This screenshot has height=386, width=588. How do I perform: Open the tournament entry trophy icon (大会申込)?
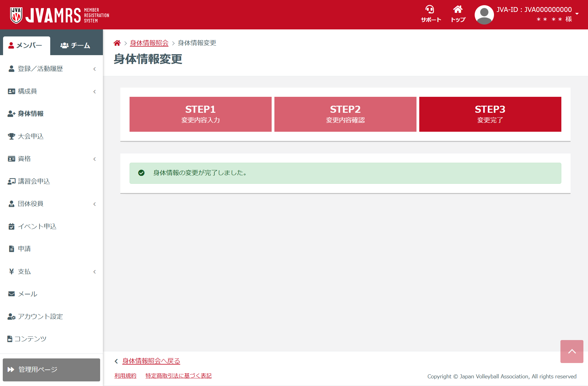(x=11, y=136)
